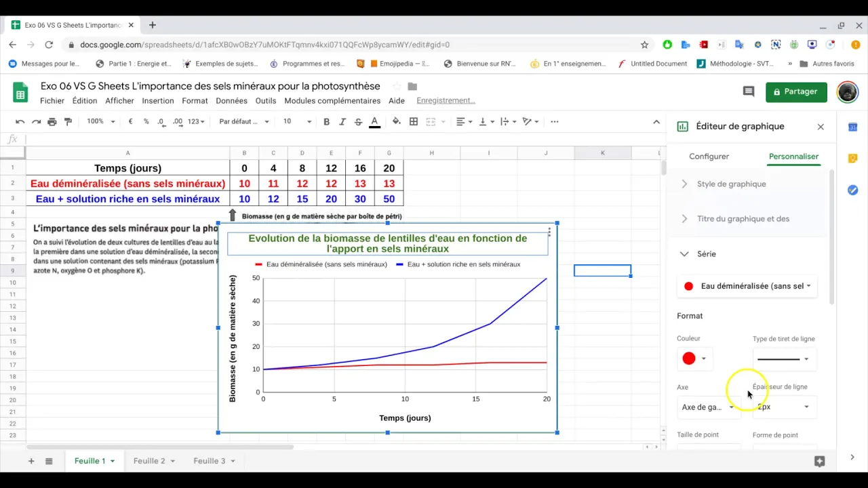Open the Édition menu
This screenshot has width=868, height=488.
[85, 101]
